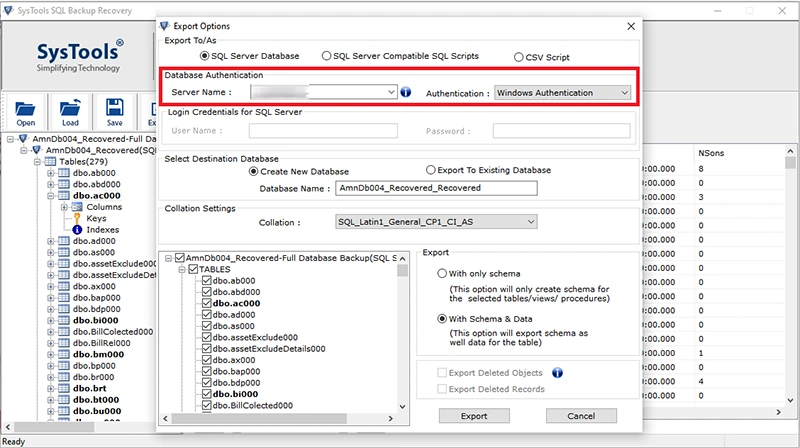
Task: Open the Collation dropdown
Action: [531, 222]
